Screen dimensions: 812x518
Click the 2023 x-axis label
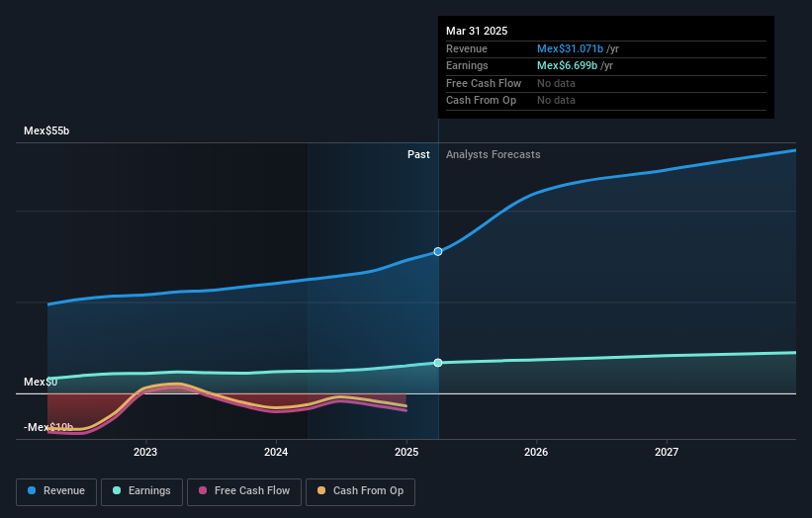click(x=145, y=453)
